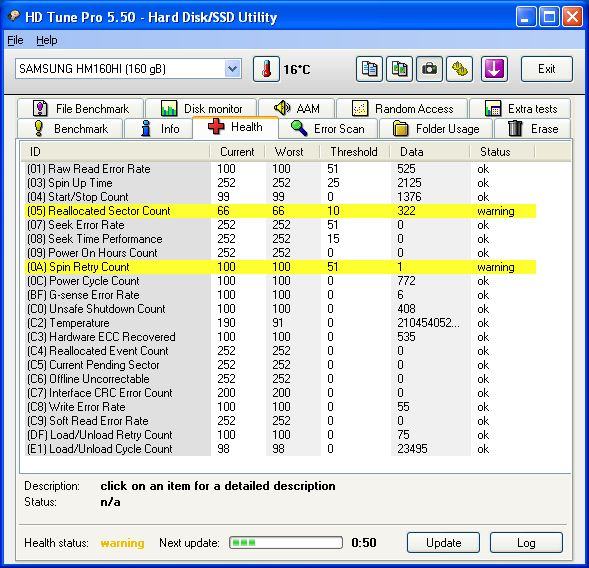Click the Data column header
This screenshot has width=589, height=568.
click(x=430, y=152)
